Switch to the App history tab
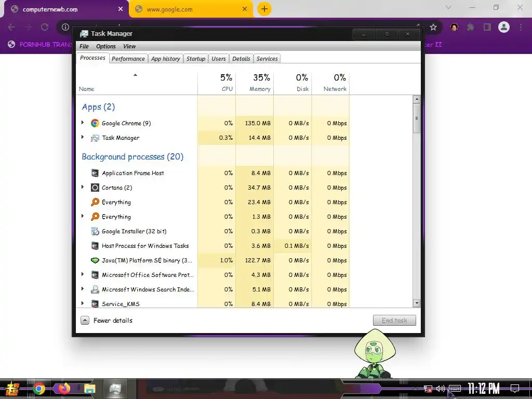 [x=166, y=59]
